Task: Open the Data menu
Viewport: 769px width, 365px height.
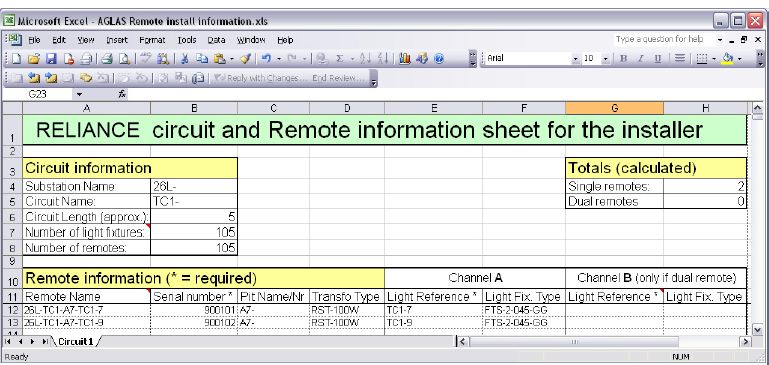Action: point(216,40)
